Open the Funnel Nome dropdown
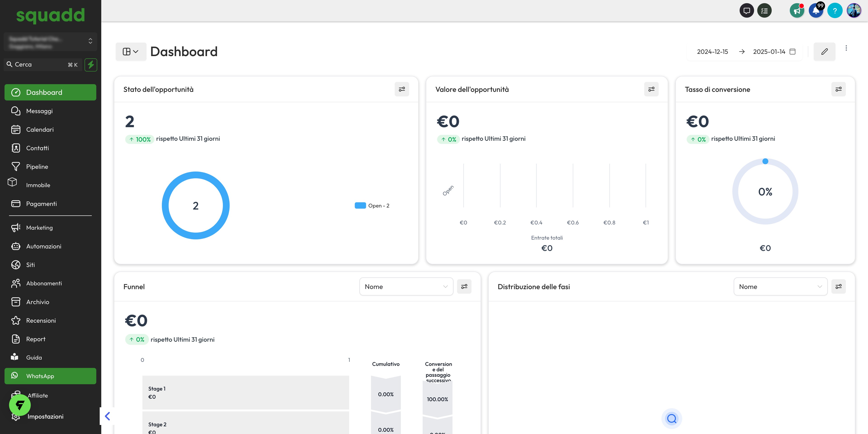 tap(406, 287)
